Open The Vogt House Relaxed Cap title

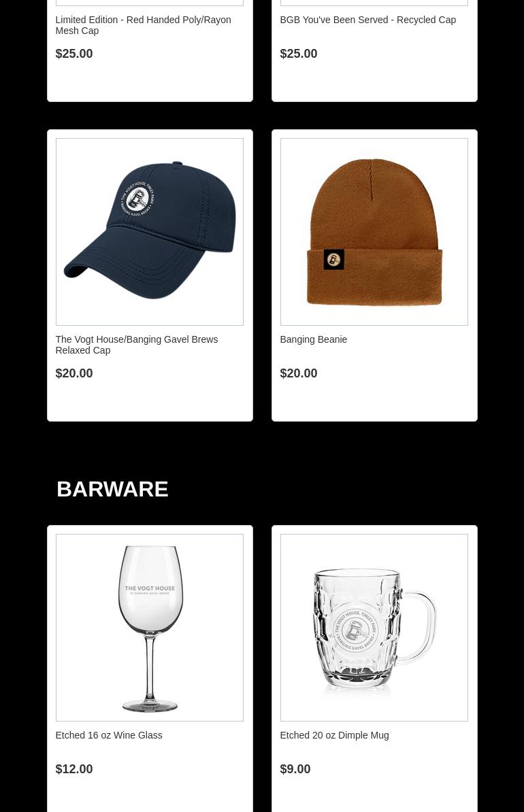click(136, 345)
